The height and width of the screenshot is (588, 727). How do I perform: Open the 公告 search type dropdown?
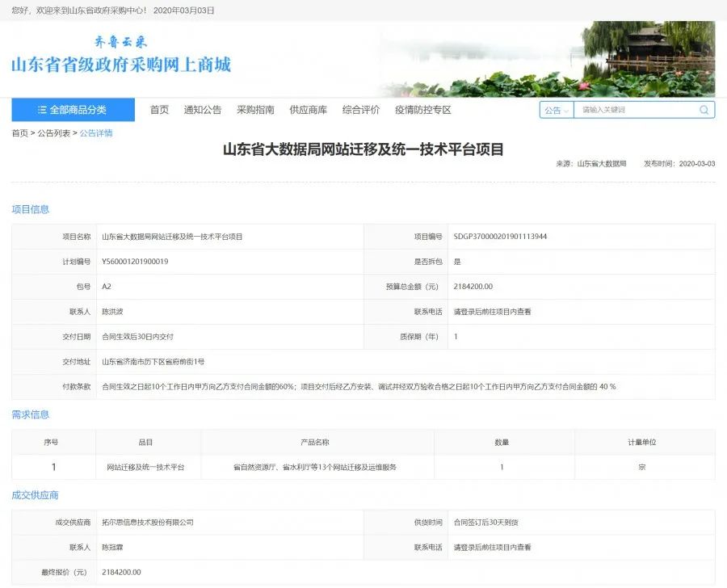[554, 110]
